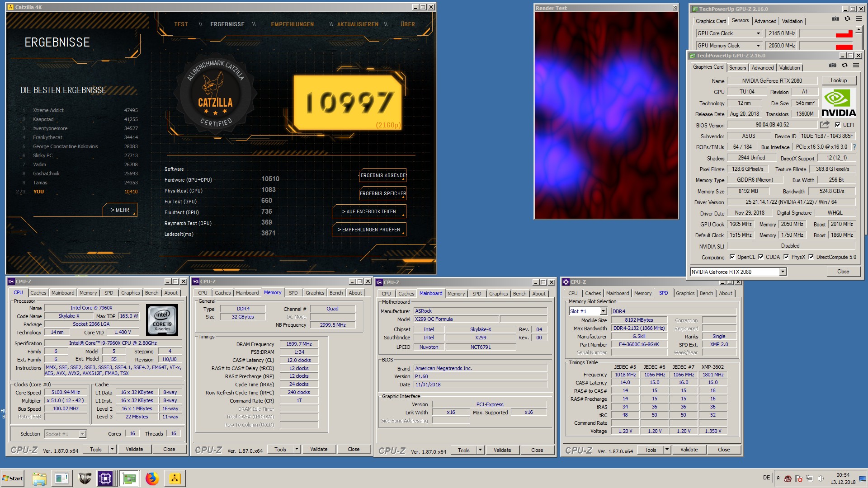This screenshot has height=488, width=868.
Task: Click the Render Test preview image
Action: click(606, 115)
